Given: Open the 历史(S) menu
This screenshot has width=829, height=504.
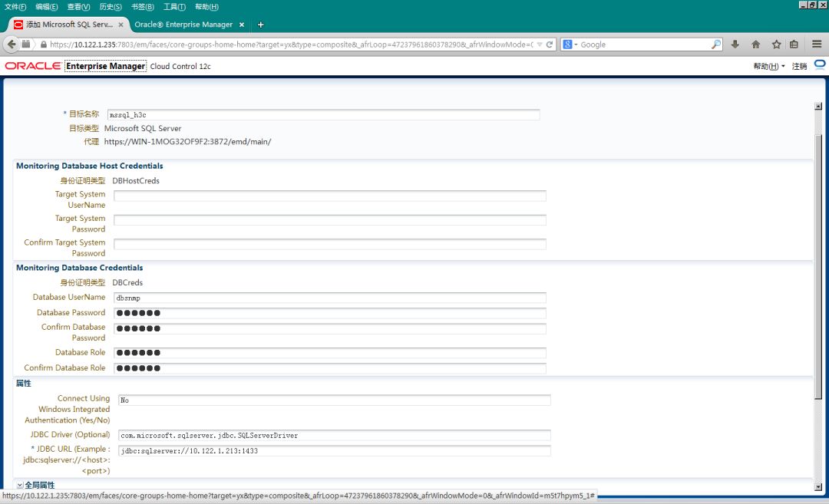Looking at the screenshot, I should [x=110, y=7].
